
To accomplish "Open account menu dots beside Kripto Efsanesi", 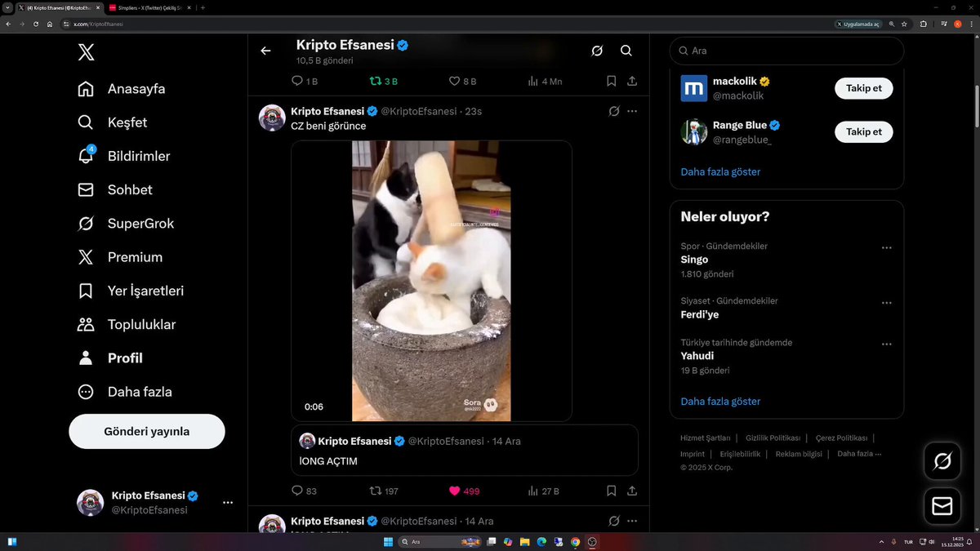I will (x=228, y=502).
